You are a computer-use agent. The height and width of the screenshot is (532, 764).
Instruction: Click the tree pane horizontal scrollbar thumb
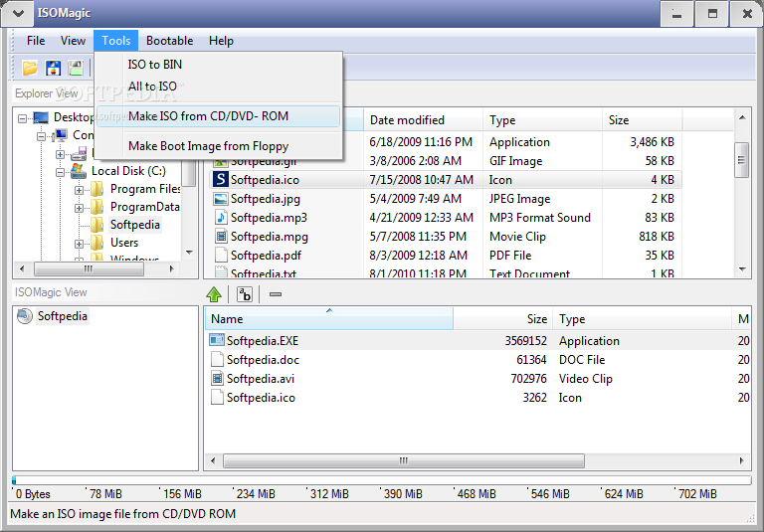pos(89,268)
